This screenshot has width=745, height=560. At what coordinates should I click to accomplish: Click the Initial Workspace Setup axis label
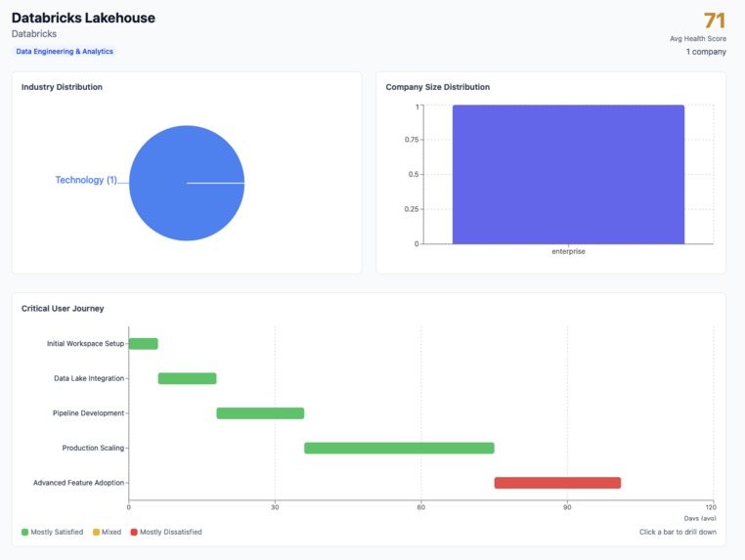click(x=85, y=343)
